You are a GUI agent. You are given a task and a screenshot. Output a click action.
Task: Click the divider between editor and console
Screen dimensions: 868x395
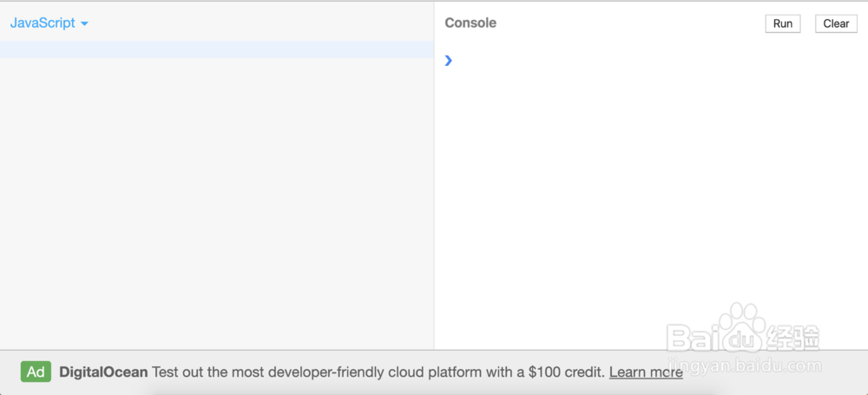pyautogui.click(x=434, y=174)
